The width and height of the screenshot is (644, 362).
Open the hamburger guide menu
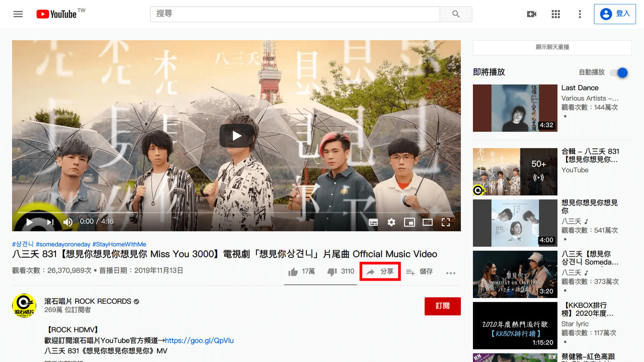tap(18, 14)
